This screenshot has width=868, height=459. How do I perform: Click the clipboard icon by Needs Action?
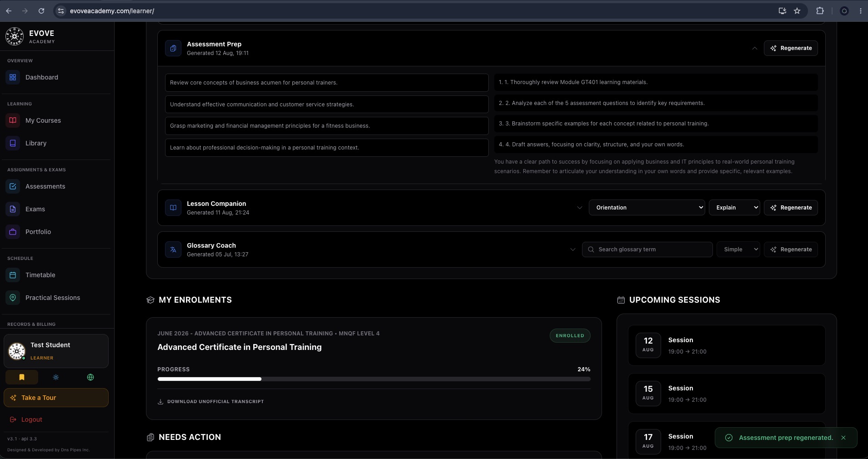click(x=151, y=437)
